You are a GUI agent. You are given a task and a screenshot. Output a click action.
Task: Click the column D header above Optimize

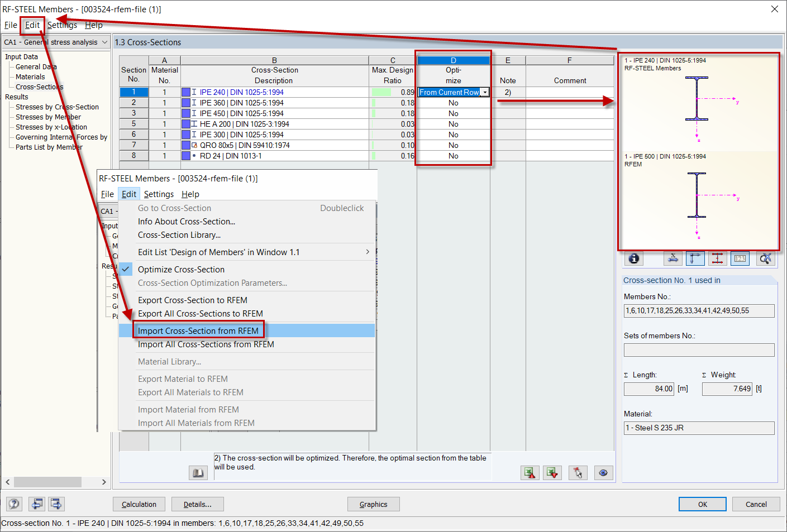(454, 60)
